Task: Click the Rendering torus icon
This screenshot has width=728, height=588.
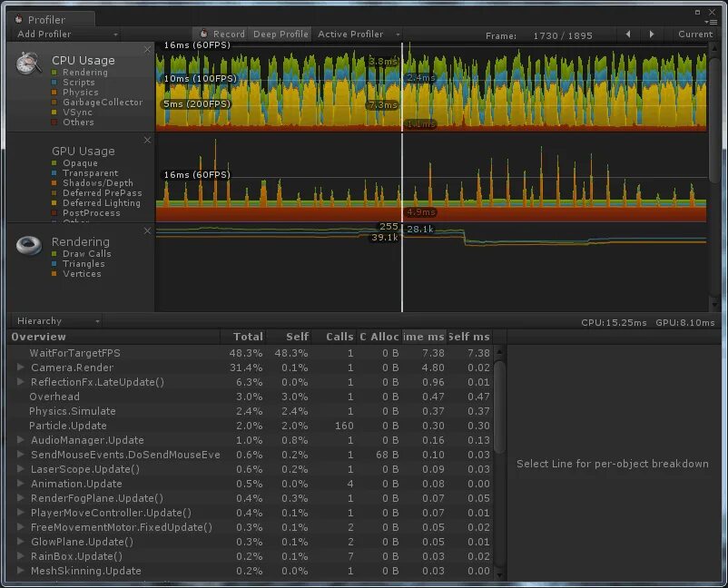Action: coord(29,245)
